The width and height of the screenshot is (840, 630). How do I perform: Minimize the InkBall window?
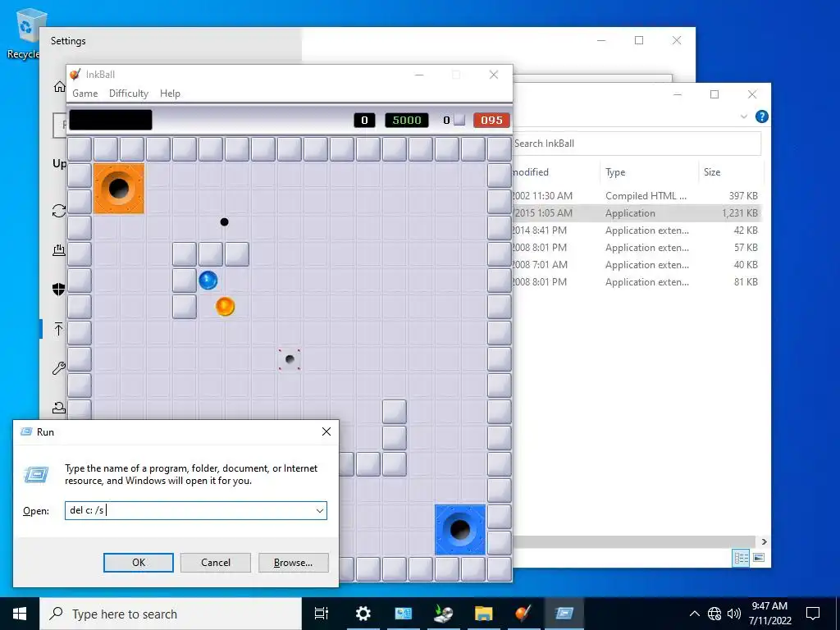[419, 75]
